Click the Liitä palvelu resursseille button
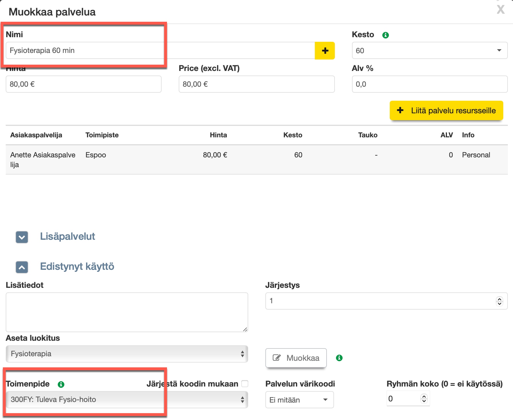513x420 pixels. click(x=446, y=110)
